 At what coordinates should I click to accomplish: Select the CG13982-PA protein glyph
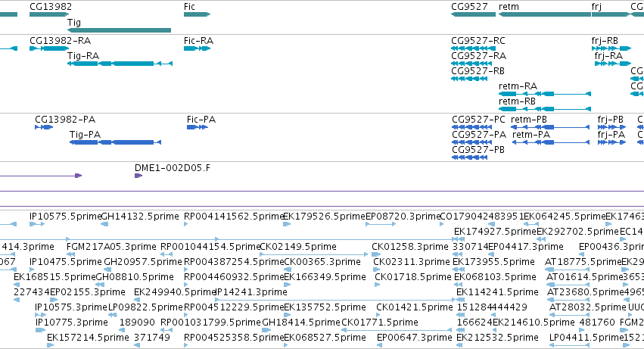point(44,127)
